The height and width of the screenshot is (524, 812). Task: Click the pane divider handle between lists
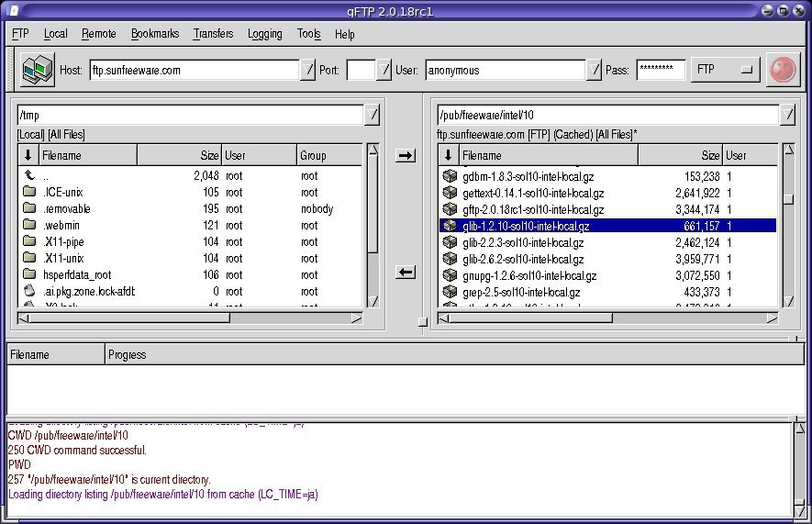423,322
